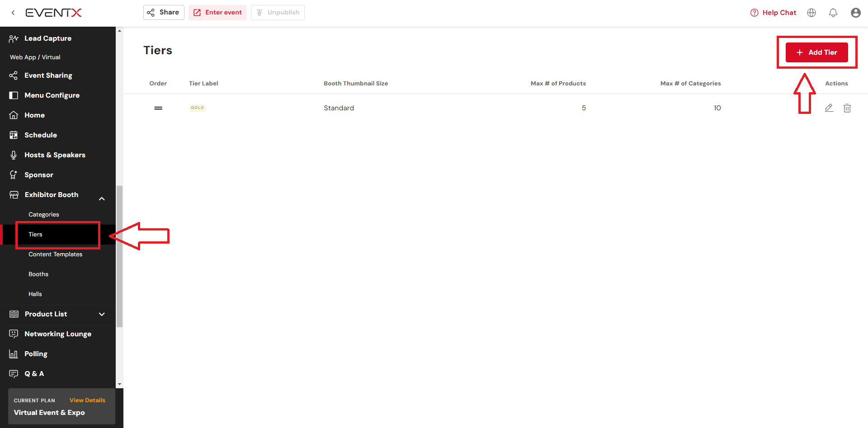Click the Product List icon
Image resolution: width=868 pixels, height=428 pixels.
point(14,314)
